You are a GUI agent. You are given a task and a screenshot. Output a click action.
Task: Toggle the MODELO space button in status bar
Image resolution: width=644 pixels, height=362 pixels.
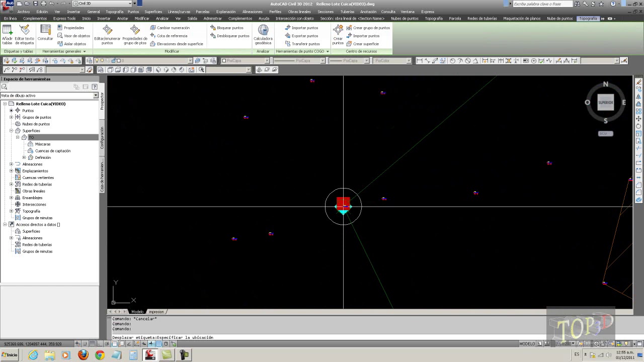point(527,344)
